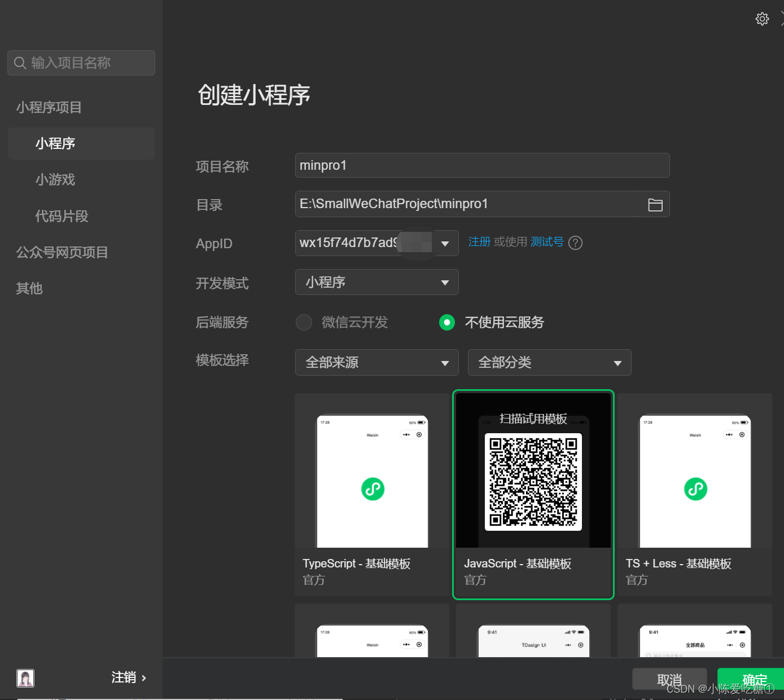Open the 开发模式 dropdown
Viewport: 784px width, 700px height.
point(376,282)
